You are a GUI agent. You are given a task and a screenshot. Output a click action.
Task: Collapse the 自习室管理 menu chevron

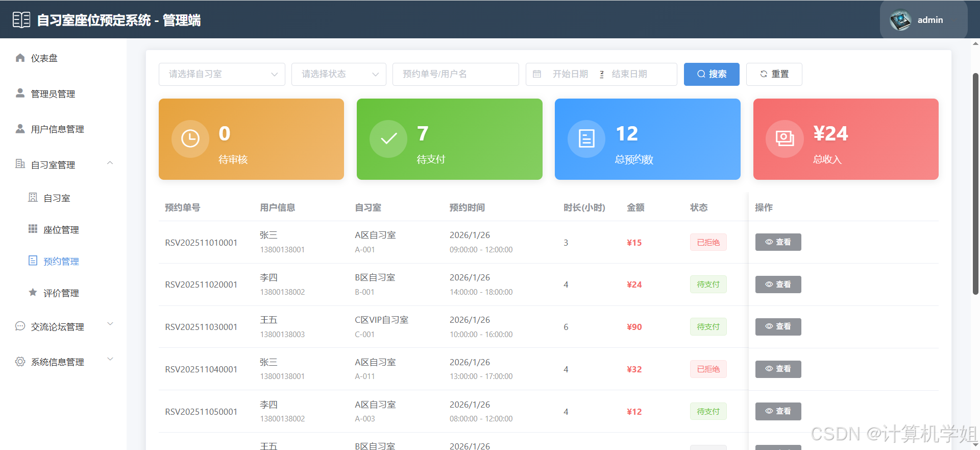tap(110, 163)
